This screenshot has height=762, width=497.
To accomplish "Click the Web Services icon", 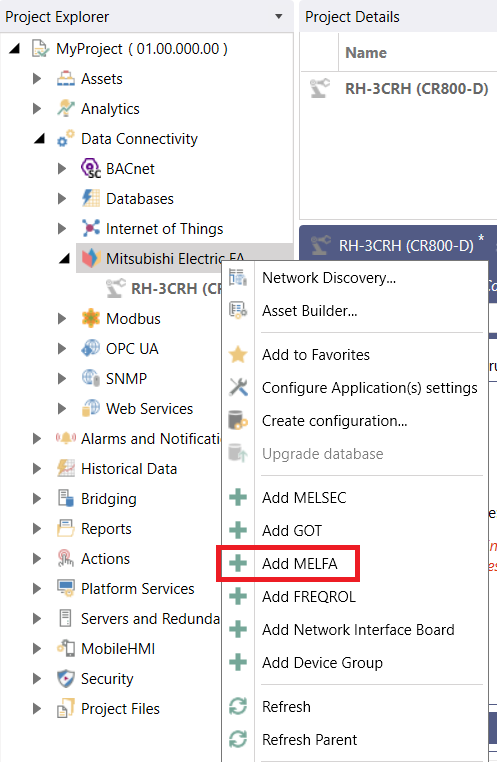I will (x=91, y=409).
